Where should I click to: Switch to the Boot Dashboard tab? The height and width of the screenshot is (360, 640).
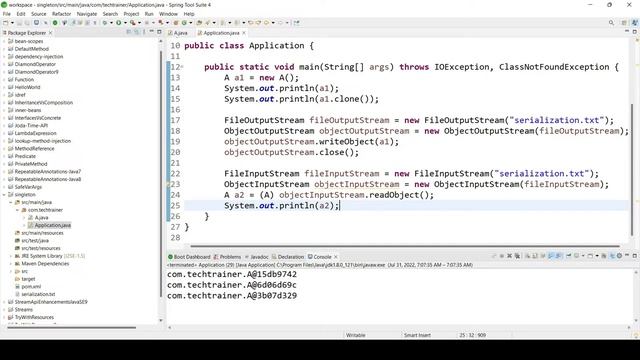pos(189,257)
